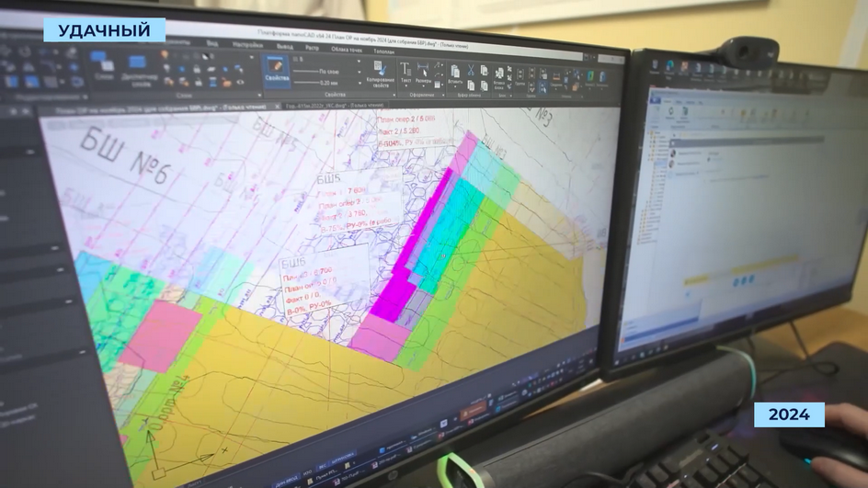Click the Вставить paste button
The width and height of the screenshot is (868, 488).
455,75
